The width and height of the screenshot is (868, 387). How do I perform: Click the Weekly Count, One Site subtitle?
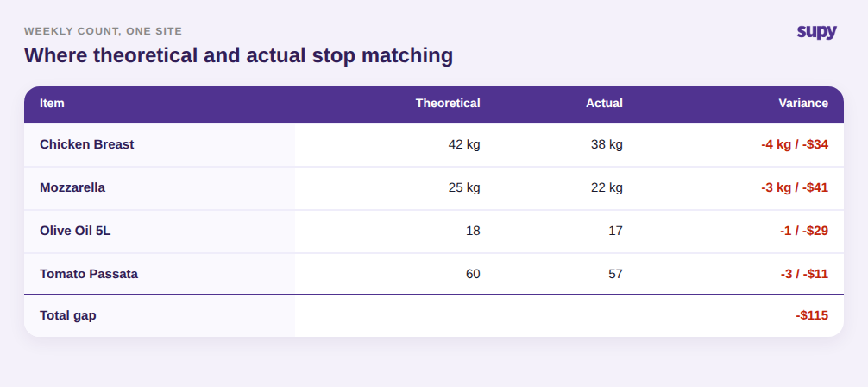pos(103,31)
